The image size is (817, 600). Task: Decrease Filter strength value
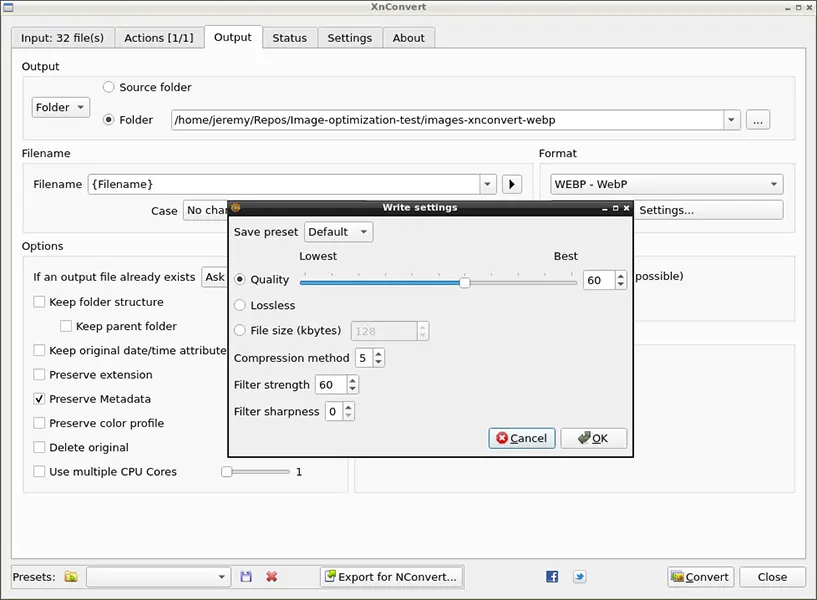coord(353,389)
